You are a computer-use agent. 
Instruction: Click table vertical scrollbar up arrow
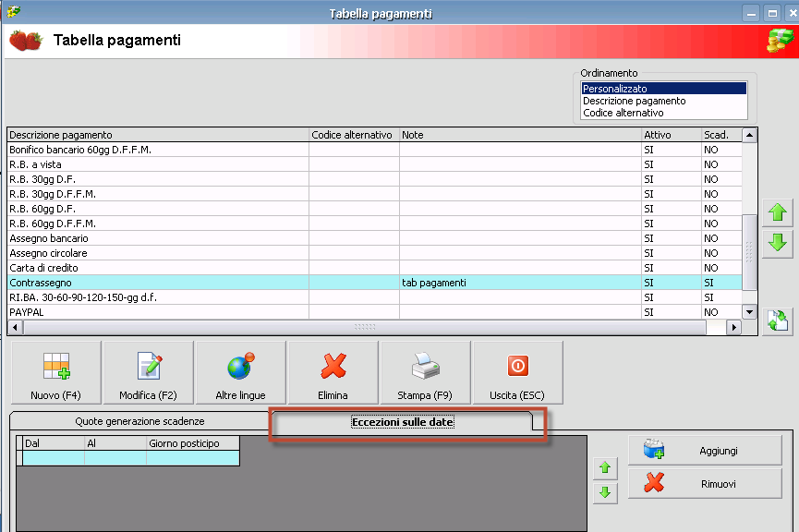pyautogui.click(x=749, y=135)
